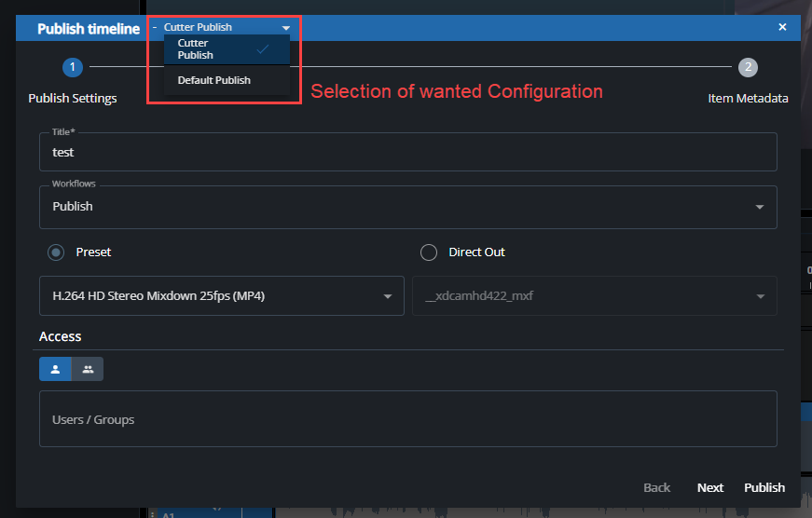Open the H.264 HD Stereo Mixdown preset dropdown
812x518 pixels.
click(x=221, y=296)
